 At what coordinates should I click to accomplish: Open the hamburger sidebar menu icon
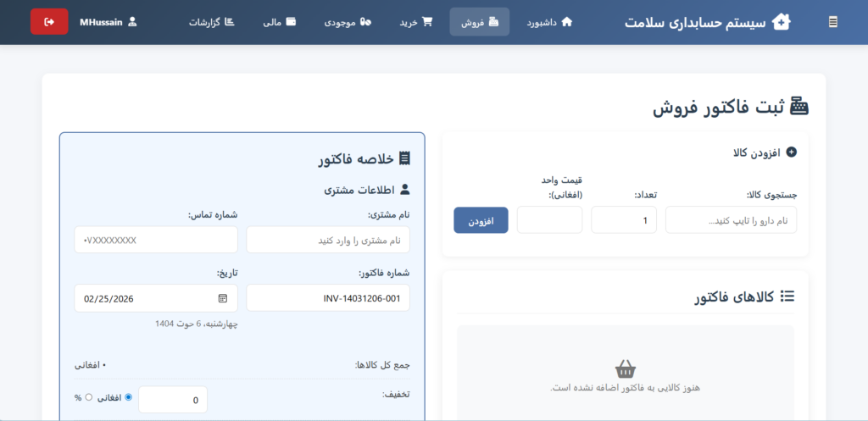[833, 22]
